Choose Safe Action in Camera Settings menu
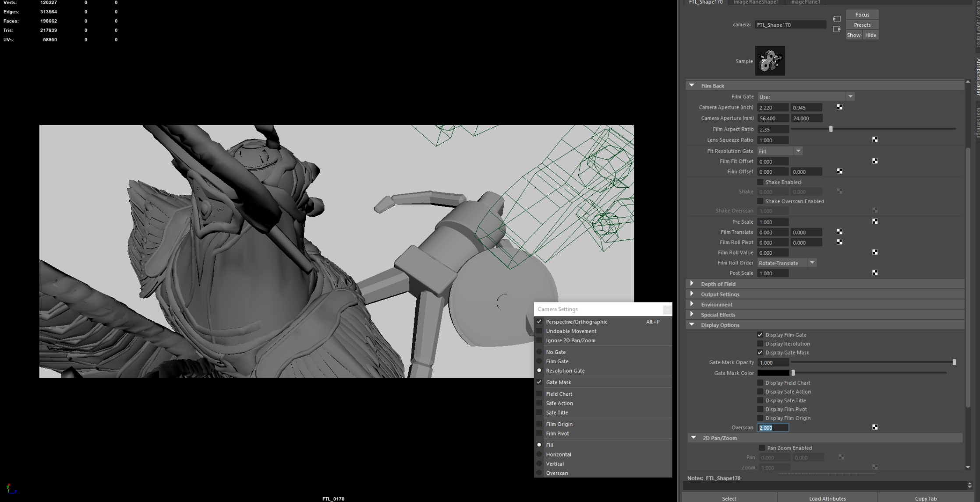The image size is (980, 502). [559, 403]
